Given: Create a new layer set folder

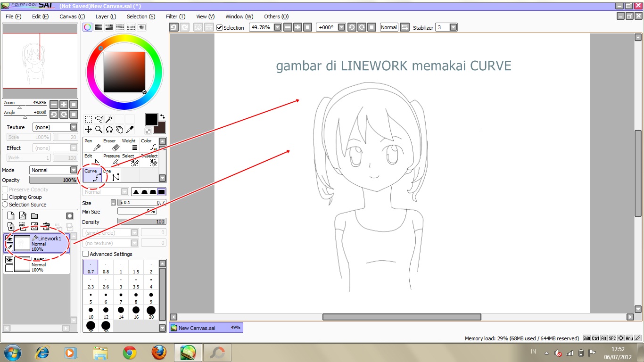Looking at the screenshot, I should [x=35, y=215].
